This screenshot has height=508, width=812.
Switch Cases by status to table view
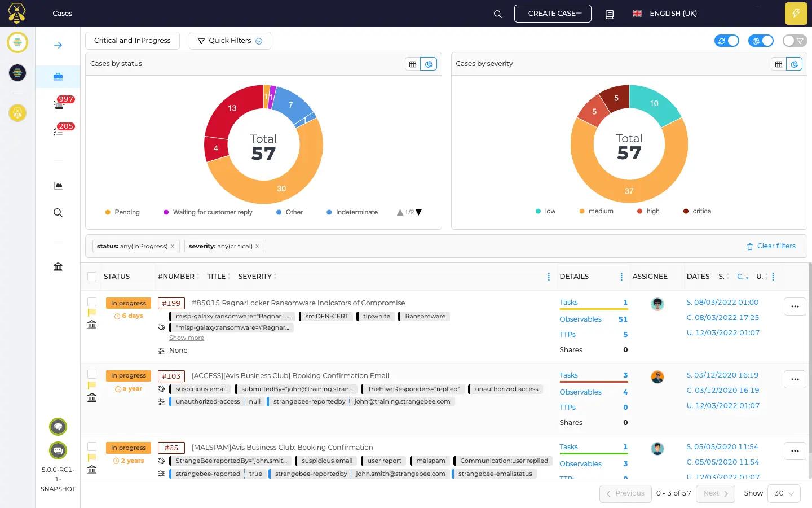pos(413,64)
